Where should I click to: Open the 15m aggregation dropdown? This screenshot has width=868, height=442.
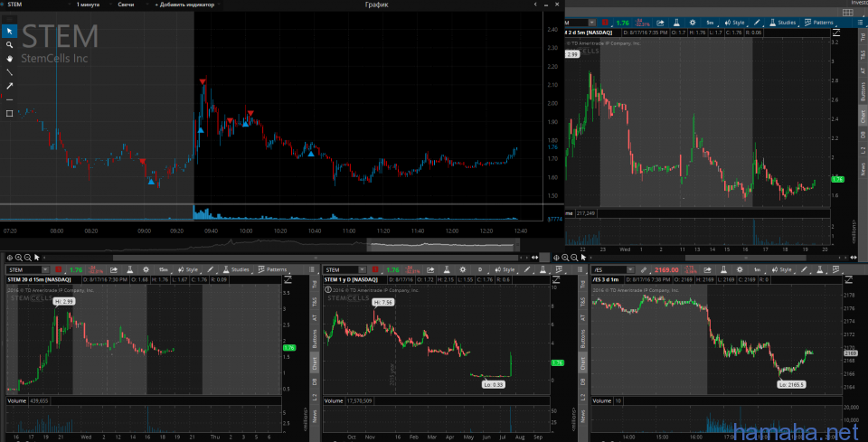click(x=165, y=270)
